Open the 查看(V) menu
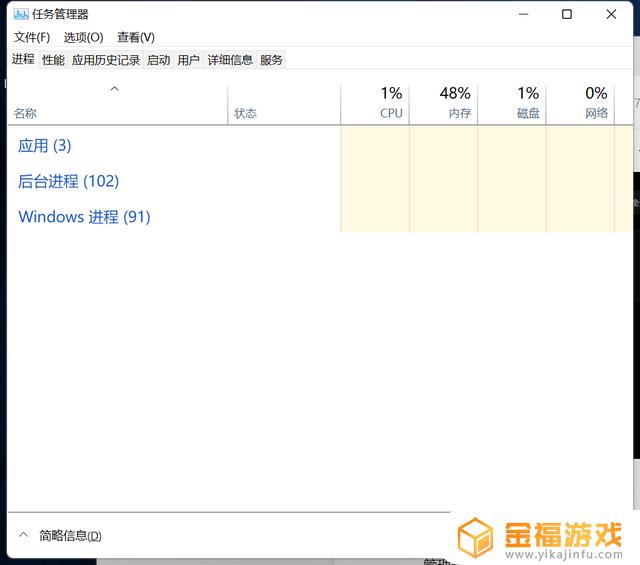 click(136, 38)
